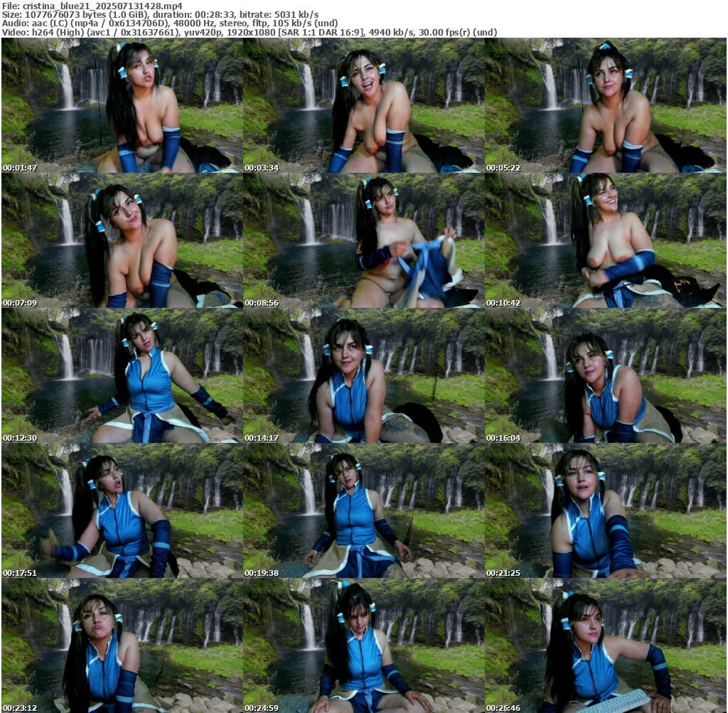View the frame stamped 00:16:04
Screen dimensions: 728x713
(x=606, y=375)
